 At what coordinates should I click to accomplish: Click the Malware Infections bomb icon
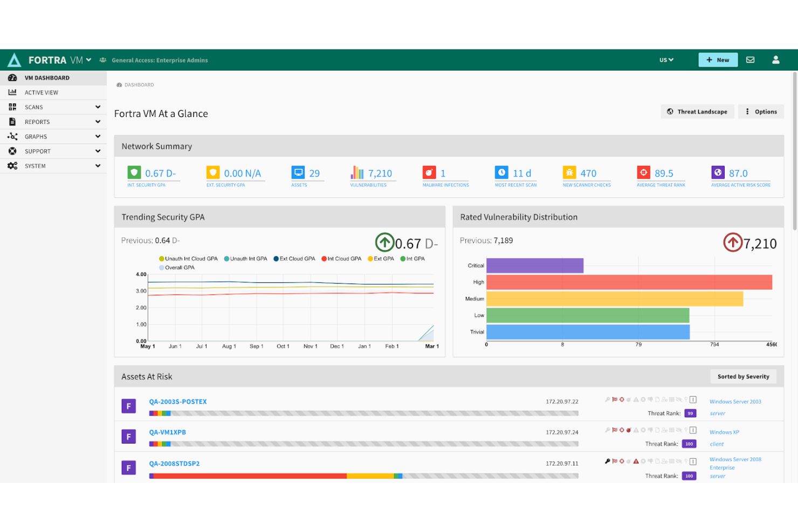pyautogui.click(x=429, y=172)
